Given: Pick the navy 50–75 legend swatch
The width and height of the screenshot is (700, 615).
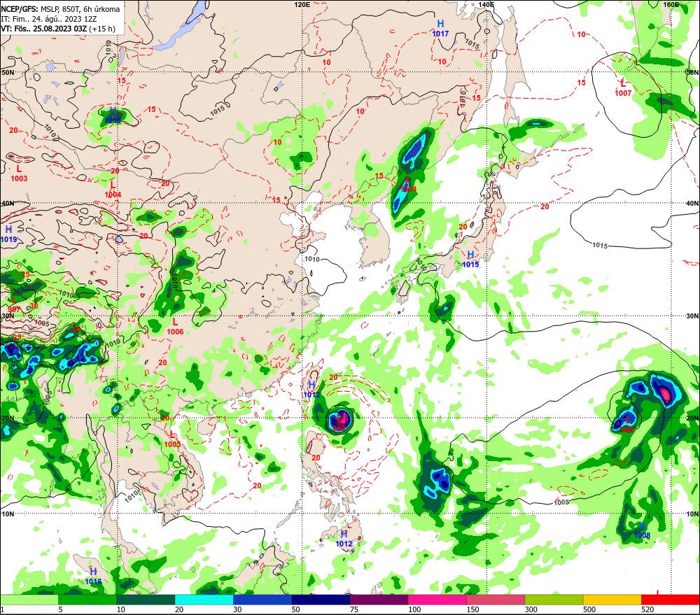Looking at the screenshot, I should pos(321,600).
